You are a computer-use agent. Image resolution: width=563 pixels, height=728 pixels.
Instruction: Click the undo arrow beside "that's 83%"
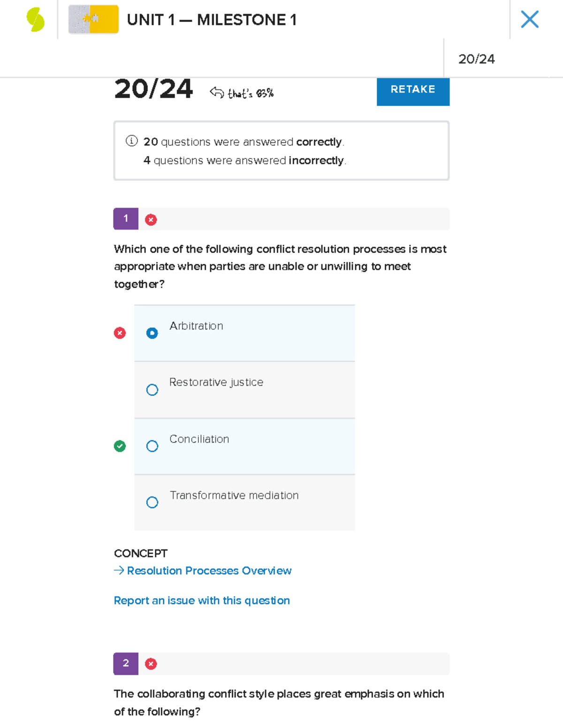[x=216, y=91]
